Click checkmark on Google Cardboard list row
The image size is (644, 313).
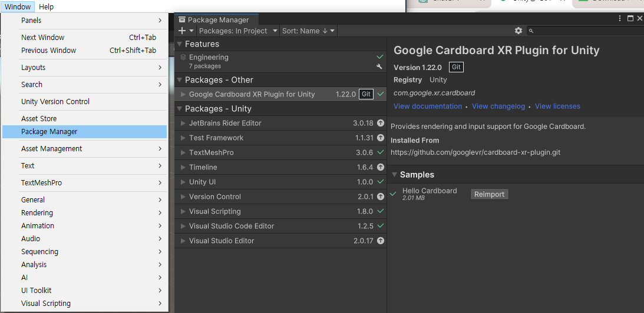tap(380, 94)
